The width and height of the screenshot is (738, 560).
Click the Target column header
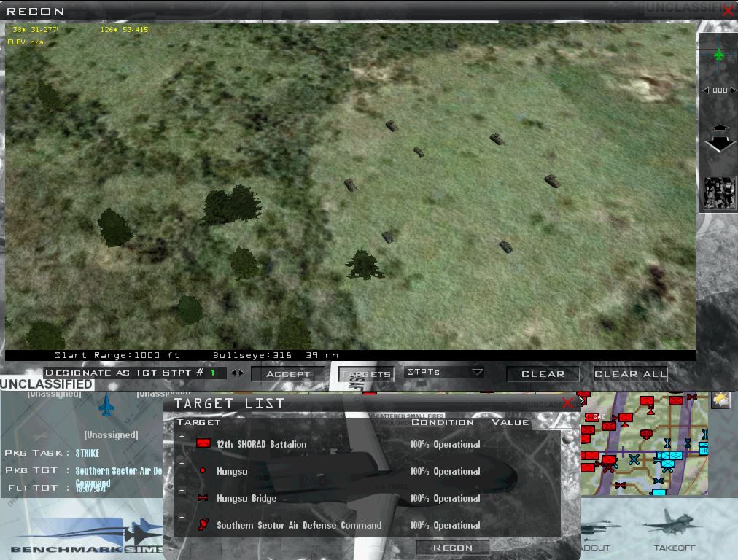click(x=198, y=422)
